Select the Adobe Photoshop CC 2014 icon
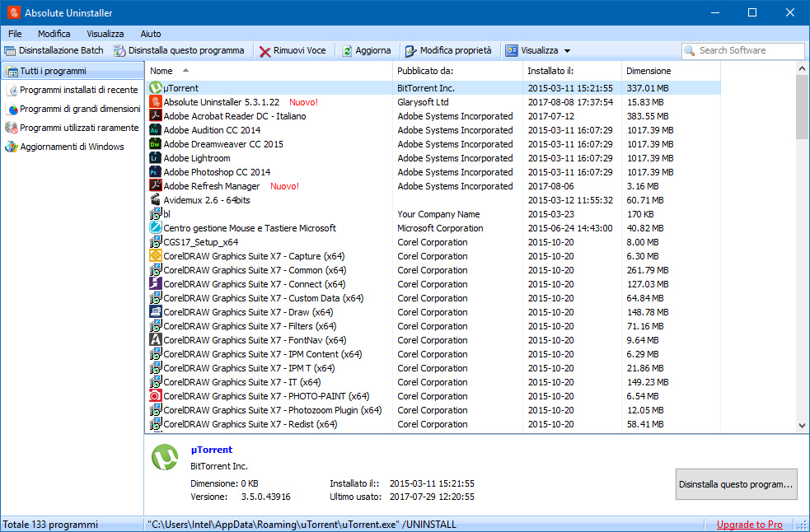The image size is (810, 532). 156,172
